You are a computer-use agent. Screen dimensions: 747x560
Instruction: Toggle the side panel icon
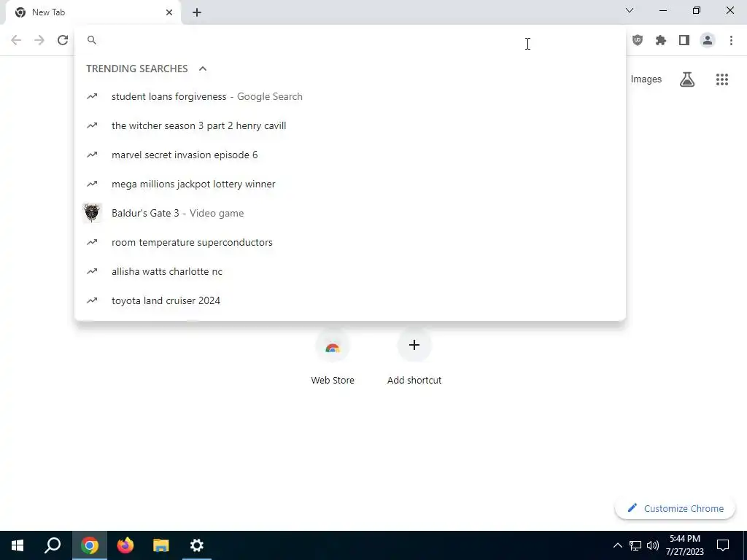684,40
